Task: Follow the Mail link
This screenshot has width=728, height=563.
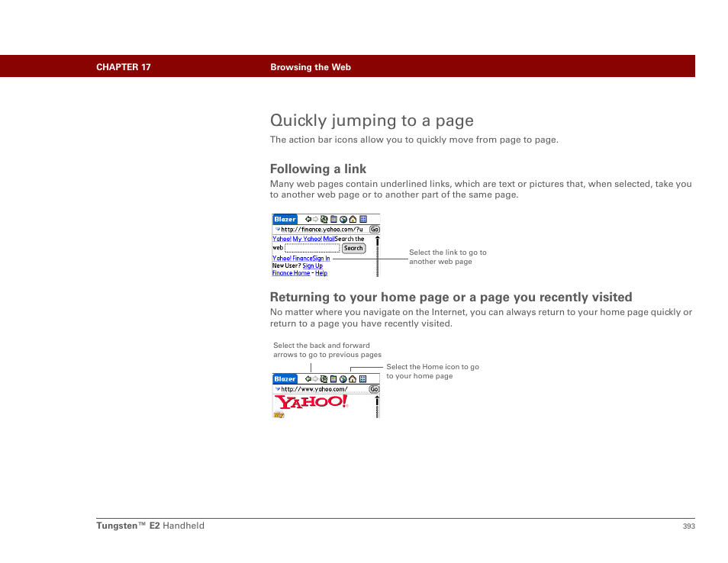Action: pos(329,239)
